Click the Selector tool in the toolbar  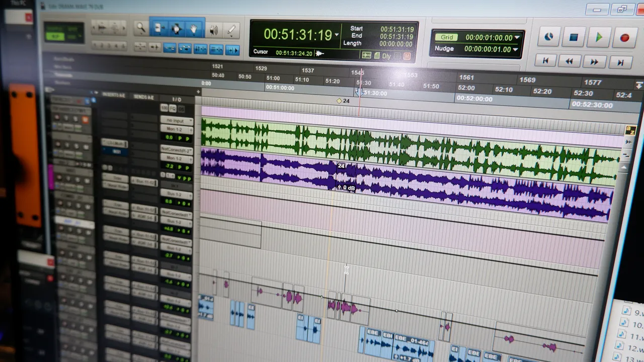click(176, 29)
